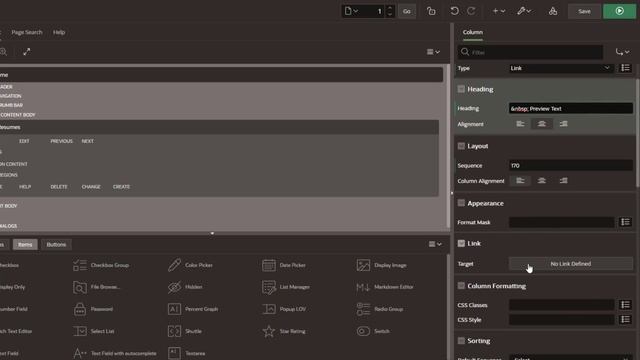Open the layout menu dropdown above the page layout
640x360 pixels.
pos(433,52)
